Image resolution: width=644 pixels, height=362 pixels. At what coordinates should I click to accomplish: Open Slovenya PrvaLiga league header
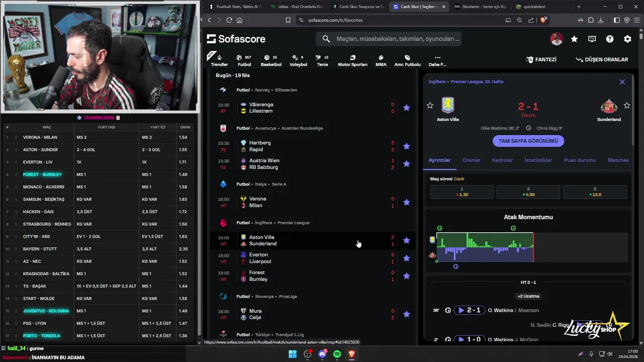(267, 296)
